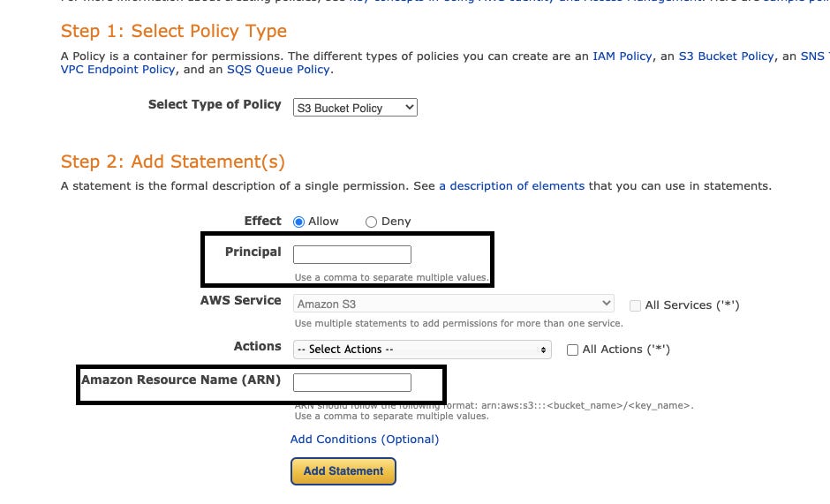Open the Select Type of Policy dropdown
Image resolution: width=830 pixels, height=504 pixels.
[x=355, y=108]
